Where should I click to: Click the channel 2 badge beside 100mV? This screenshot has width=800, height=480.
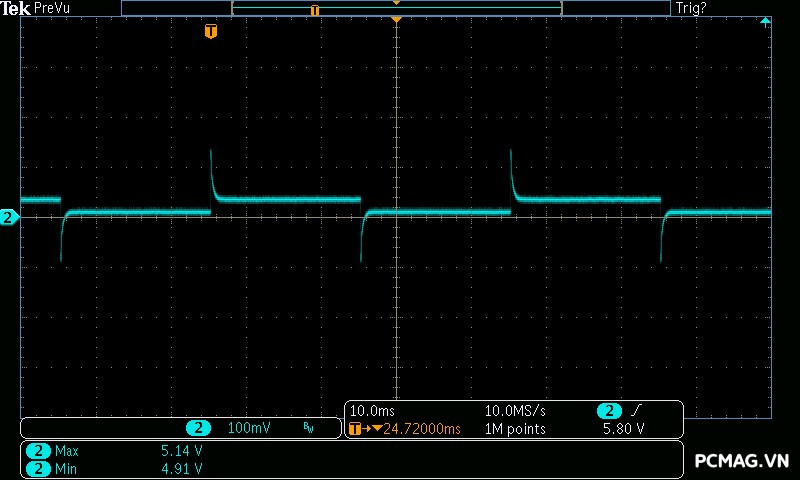(x=198, y=428)
